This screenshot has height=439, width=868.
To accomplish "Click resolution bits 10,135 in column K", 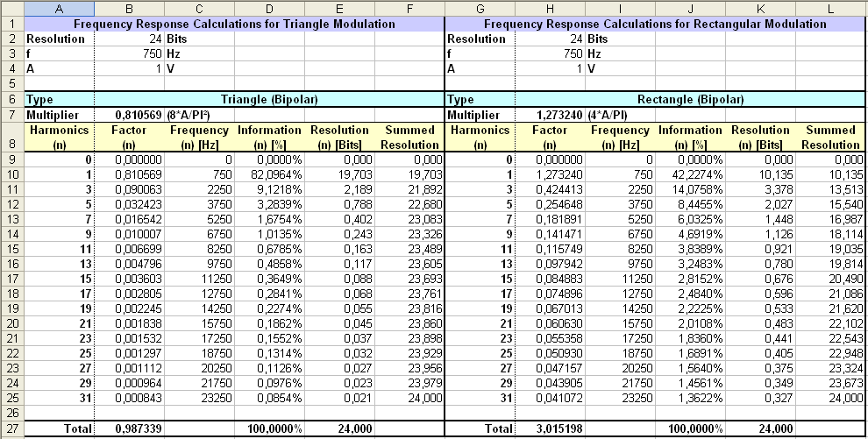I will (x=761, y=174).
